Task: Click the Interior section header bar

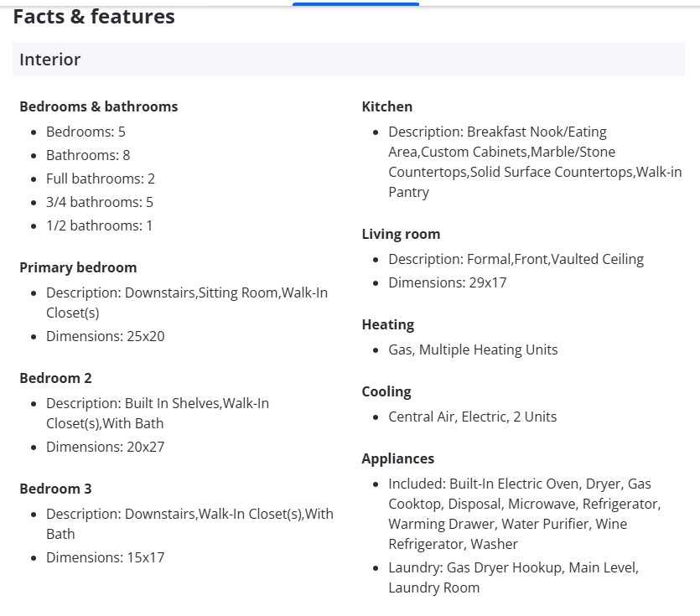Action: [x=348, y=60]
